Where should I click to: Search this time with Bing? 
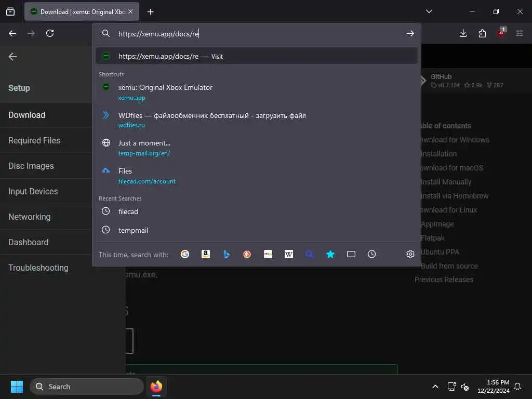point(227,254)
